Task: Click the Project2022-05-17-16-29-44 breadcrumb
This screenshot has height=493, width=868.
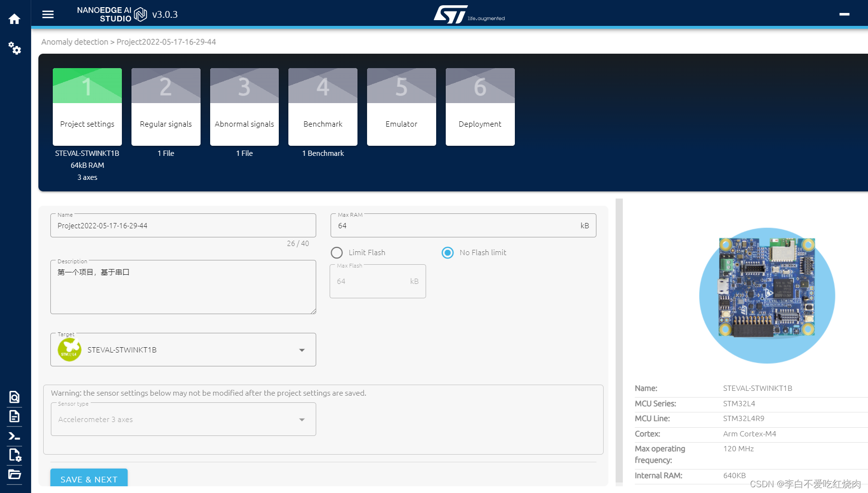Action: 166,42
